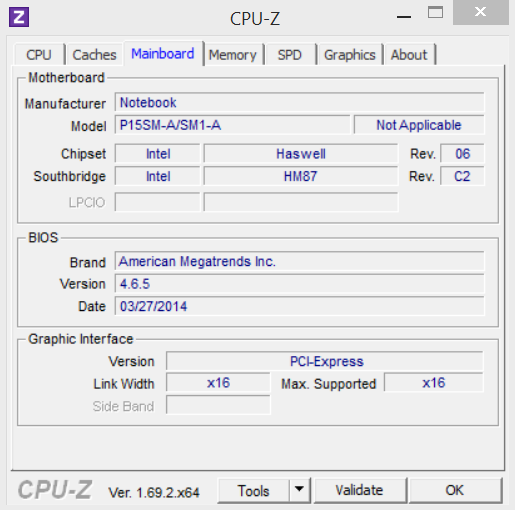Viewport: 515px width, 510px height.
Task: Switch to the Graphics tab
Action: (350, 55)
